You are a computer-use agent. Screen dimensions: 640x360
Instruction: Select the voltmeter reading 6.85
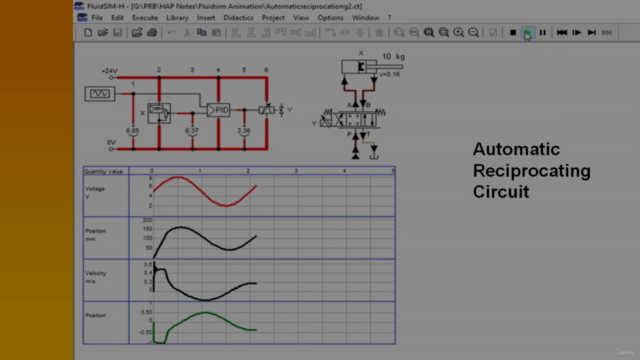point(132,131)
